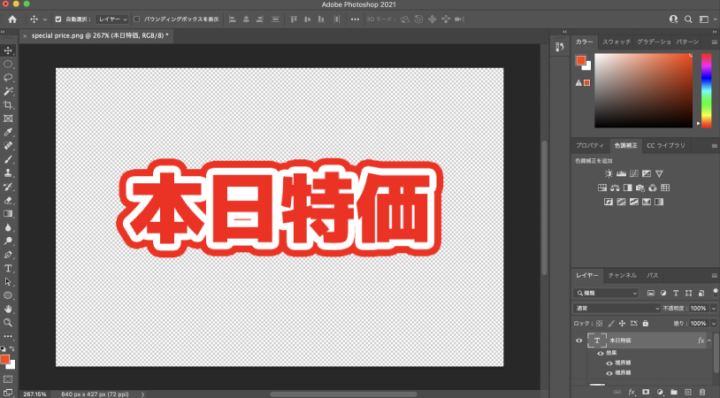
Task: Select the Magic Wand tool
Action: click(x=8, y=91)
